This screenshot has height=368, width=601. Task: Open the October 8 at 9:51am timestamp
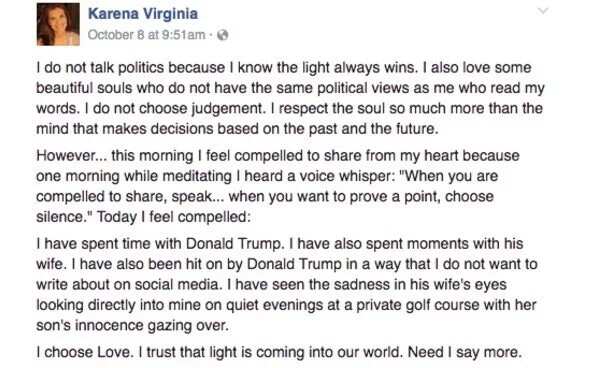click(x=146, y=35)
